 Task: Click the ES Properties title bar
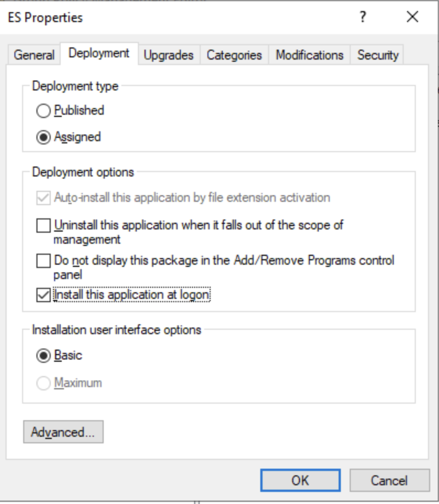click(165, 17)
